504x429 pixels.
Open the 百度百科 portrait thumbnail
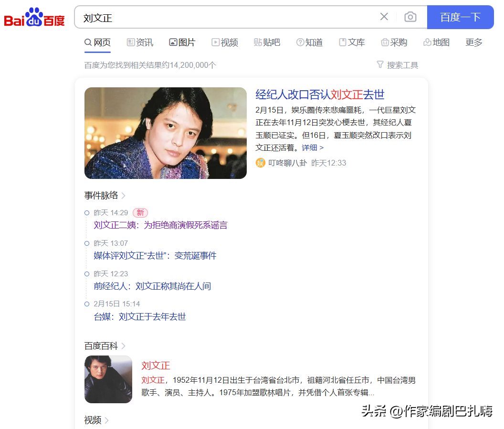(x=108, y=379)
